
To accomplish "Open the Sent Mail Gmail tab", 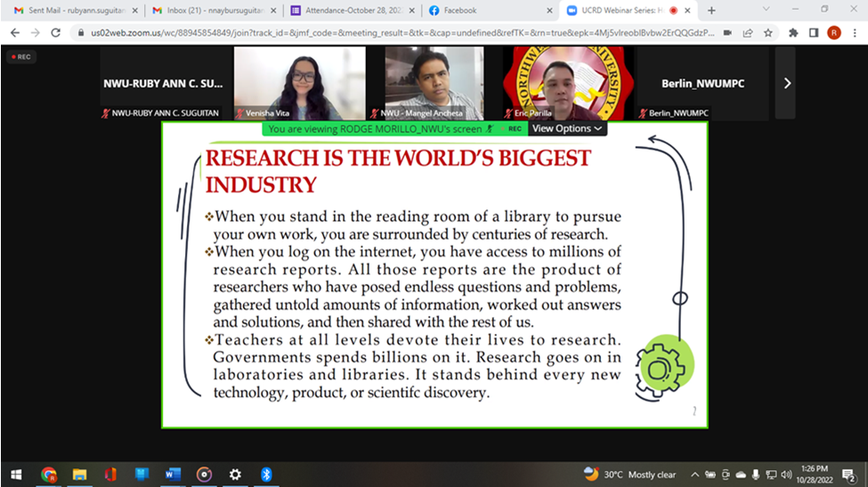I will (x=71, y=10).
